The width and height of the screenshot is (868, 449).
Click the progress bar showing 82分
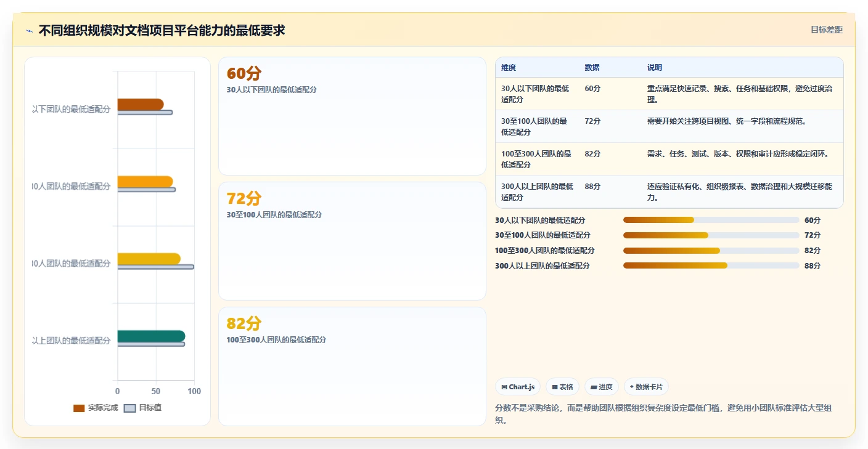pyautogui.click(x=711, y=251)
